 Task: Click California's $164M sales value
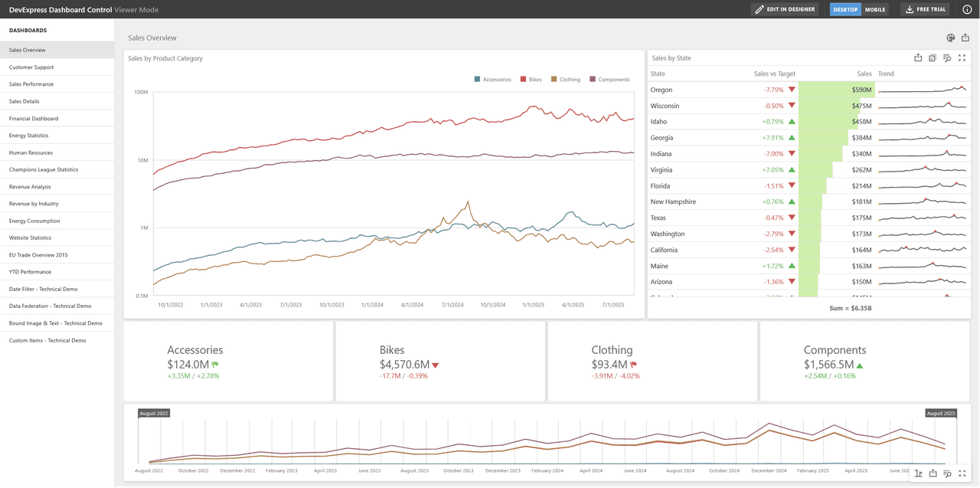pyautogui.click(x=861, y=250)
